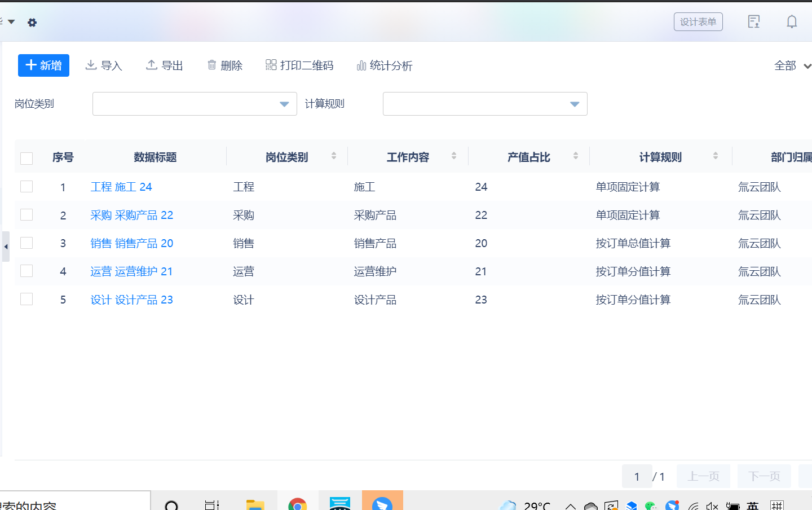Sort by the 岗位类别 column arrows
The width and height of the screenshot is (812, 510).
[334, 156]
